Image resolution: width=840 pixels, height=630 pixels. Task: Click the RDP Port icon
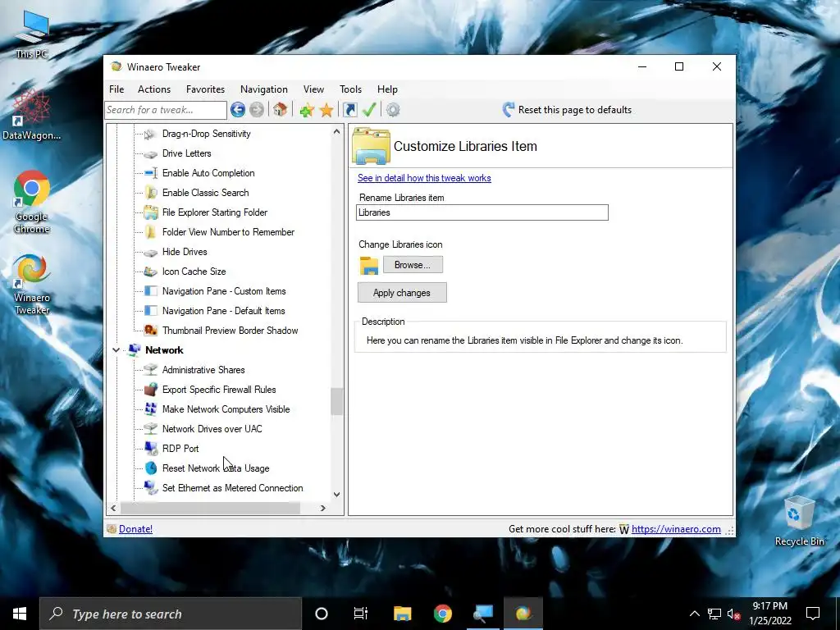pos(151,449)
